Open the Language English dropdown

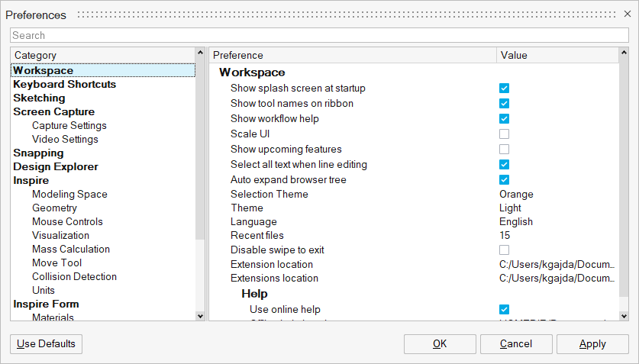coord(516,222)
